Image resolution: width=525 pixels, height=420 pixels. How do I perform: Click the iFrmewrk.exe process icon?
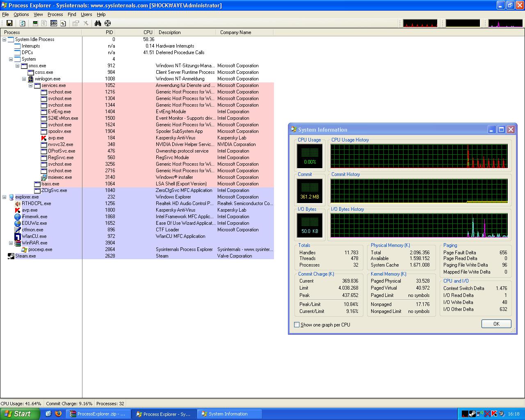click(x=18, y=217)
